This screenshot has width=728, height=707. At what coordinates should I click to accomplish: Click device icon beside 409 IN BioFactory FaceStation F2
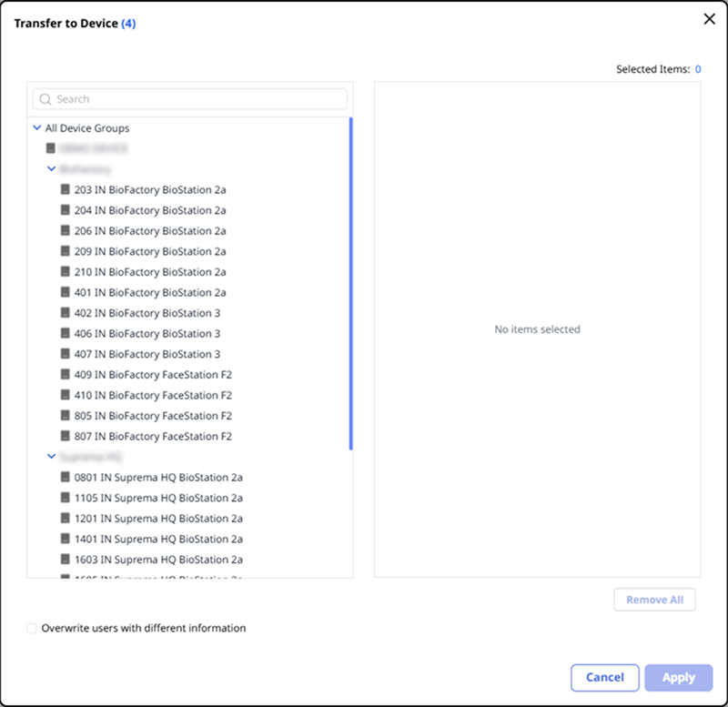coord(66,375)
